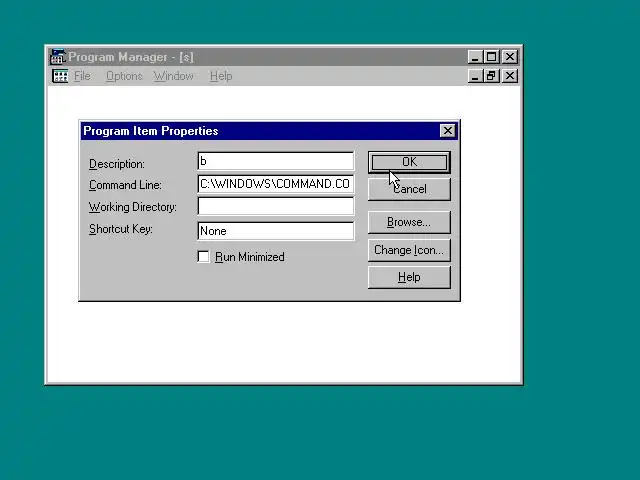Open the Window menu
This screenshot has height=480, width=640.
click(173, 76)
